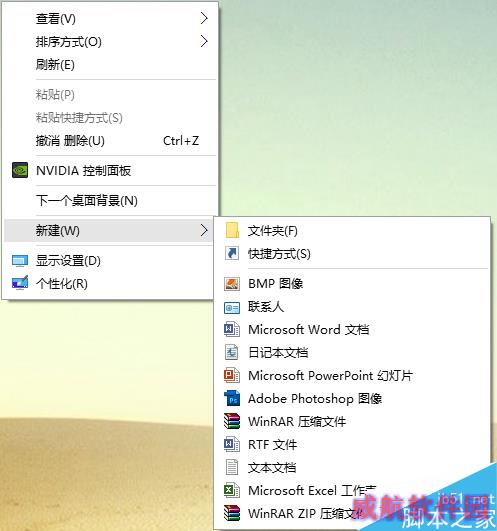Image resolution: width=497 pixels, height=531 pixels.
Task: Click the WinRAR 压缩文件 books icon
Action: click(x=232, y=421)
